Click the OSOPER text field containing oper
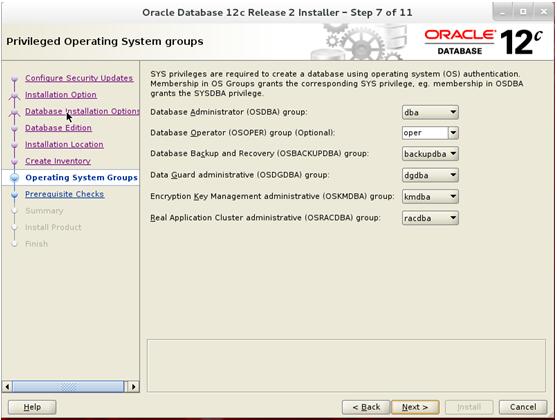The height and width of the screenshot is (420, 557). click(425, 133)
